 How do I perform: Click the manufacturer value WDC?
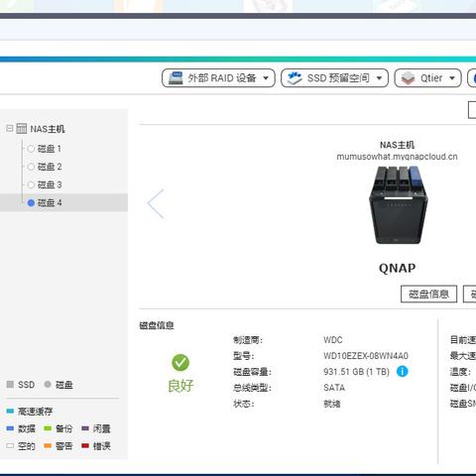333,340
